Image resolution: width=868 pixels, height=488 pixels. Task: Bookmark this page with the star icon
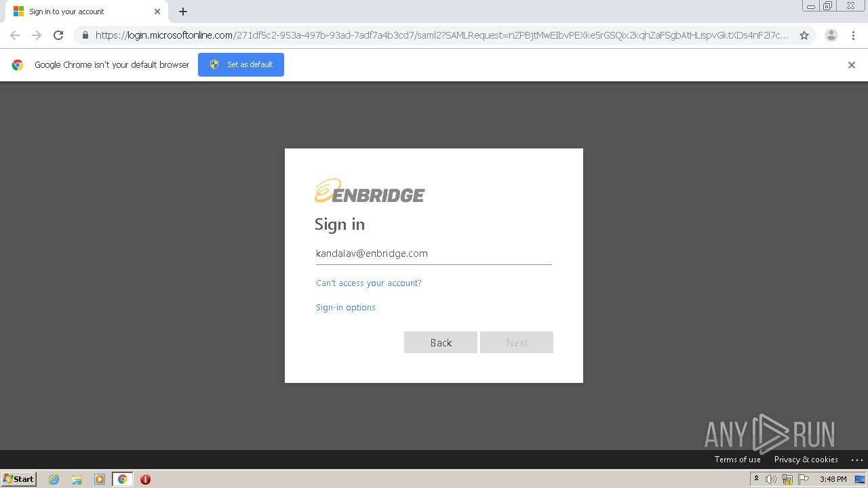804,35
